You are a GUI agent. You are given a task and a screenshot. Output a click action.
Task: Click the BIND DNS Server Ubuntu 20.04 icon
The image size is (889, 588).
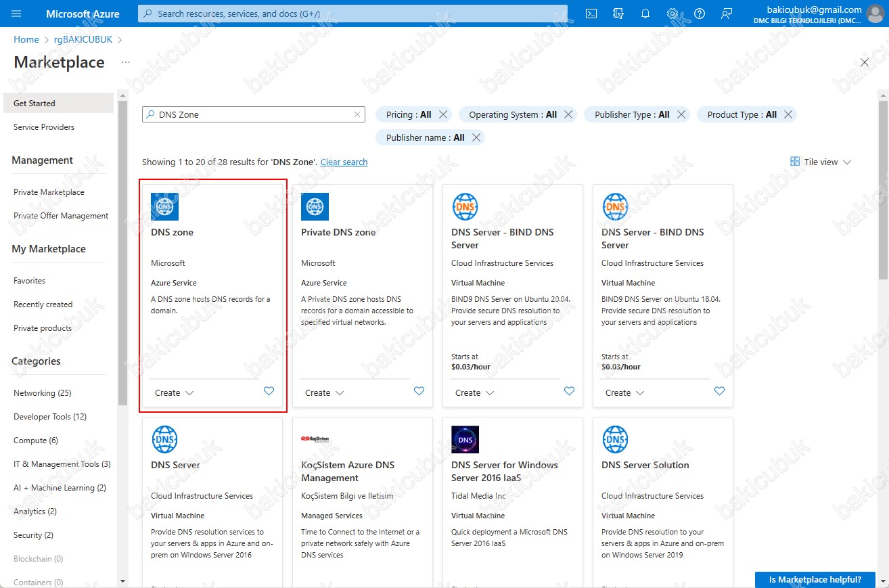465,206
